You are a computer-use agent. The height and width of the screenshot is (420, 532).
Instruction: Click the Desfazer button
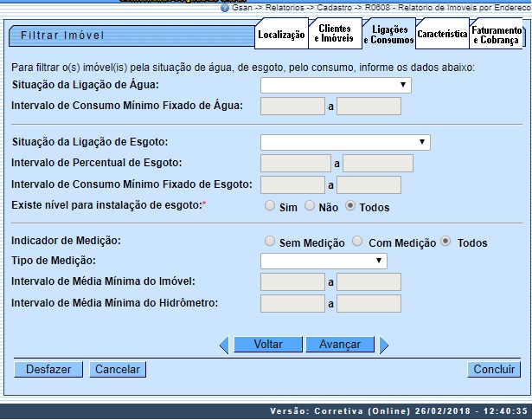(x=48, y=370)
